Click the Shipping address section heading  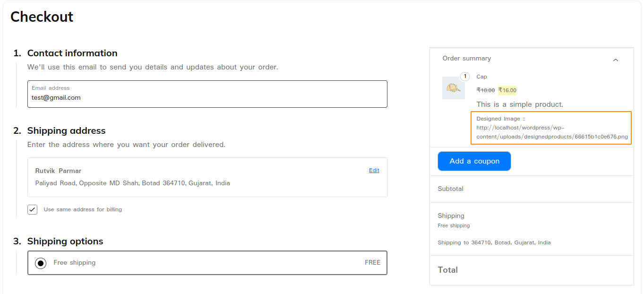pyautogui.click(x=66, y=130)
